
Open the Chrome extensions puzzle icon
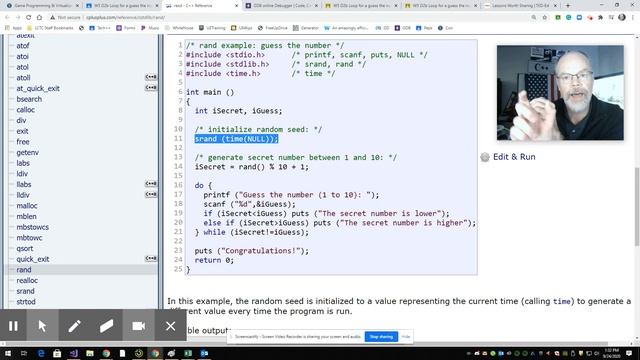(600, 18)
